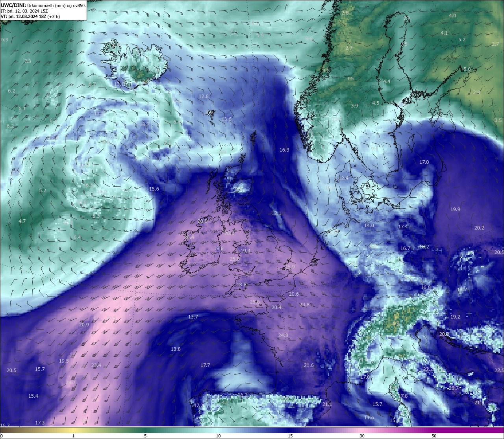This screenshot has height=439, width=504.
Task: Click the 23.4 value on the map
Action: pos(96,365)
